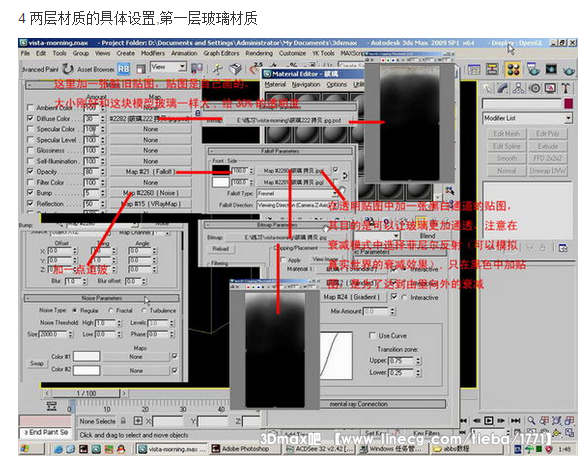Open the Modifier List dropdown
Viewport: 581px width, 456px height.
point(528,118)
